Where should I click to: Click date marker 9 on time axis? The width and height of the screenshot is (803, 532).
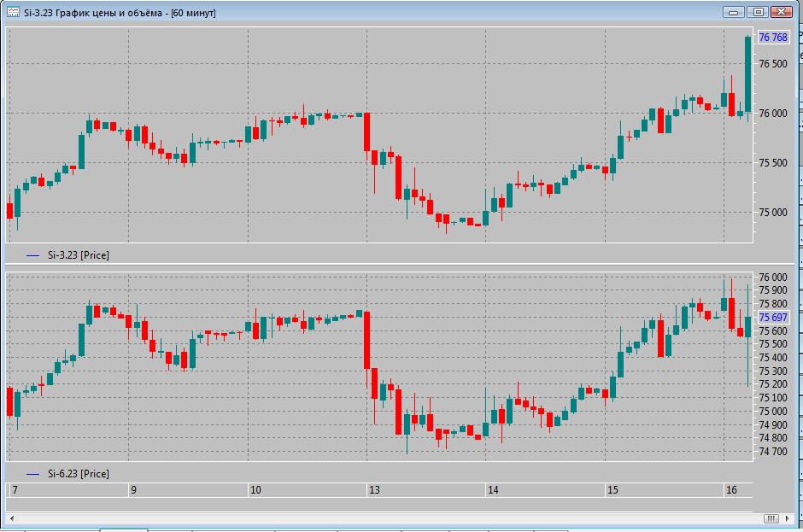pos(133,490)
